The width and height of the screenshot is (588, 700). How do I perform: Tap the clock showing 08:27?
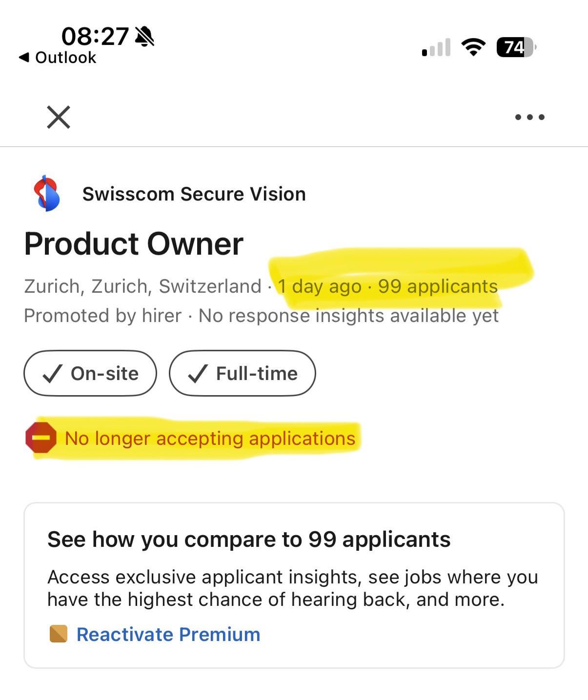[95, 37]
